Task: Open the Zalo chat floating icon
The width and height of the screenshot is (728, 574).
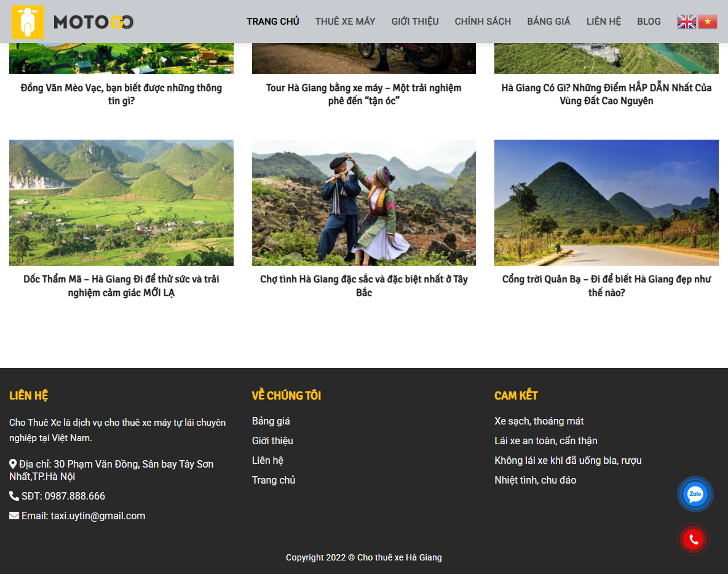Action: point(694,493)
